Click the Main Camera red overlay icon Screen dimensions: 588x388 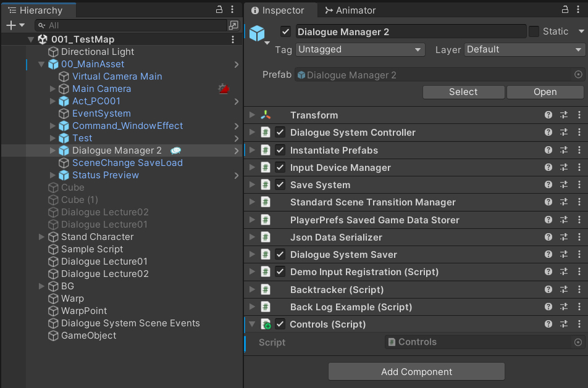point(224,89)
